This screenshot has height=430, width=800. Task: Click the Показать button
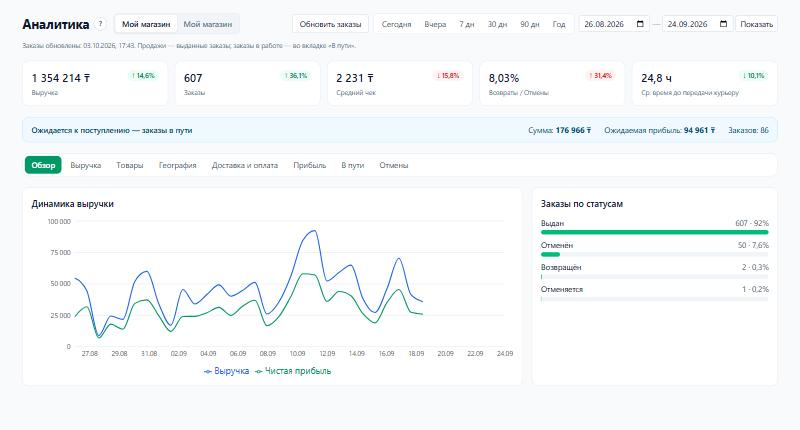click(x=756, y=24)
